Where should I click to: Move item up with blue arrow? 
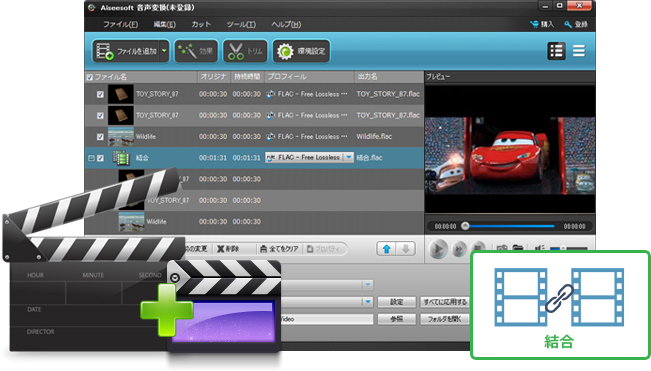tap(387, 249)
